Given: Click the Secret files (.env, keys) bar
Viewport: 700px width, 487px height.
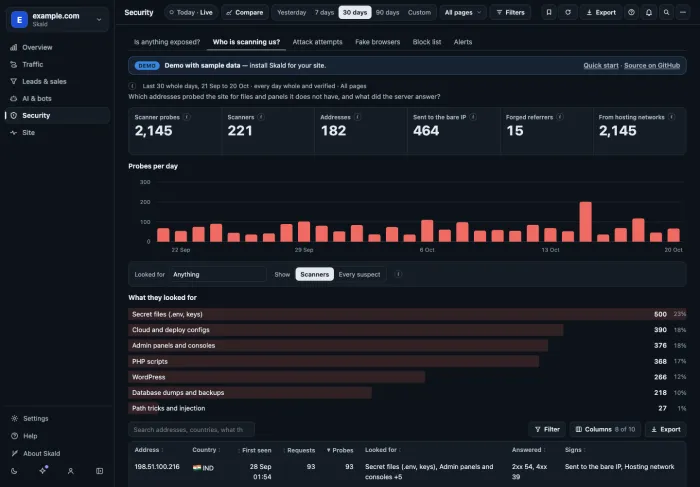Looking at the screenshot, I should 407,314.
